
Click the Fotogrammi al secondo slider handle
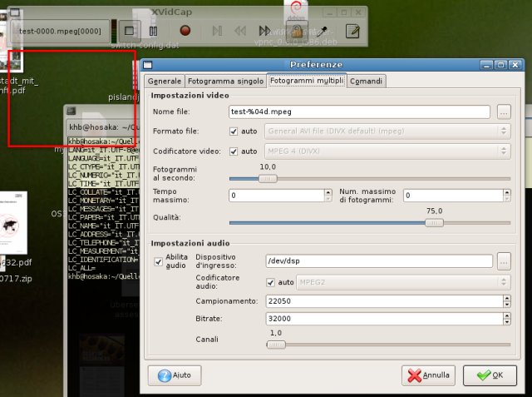click(268, 179)
